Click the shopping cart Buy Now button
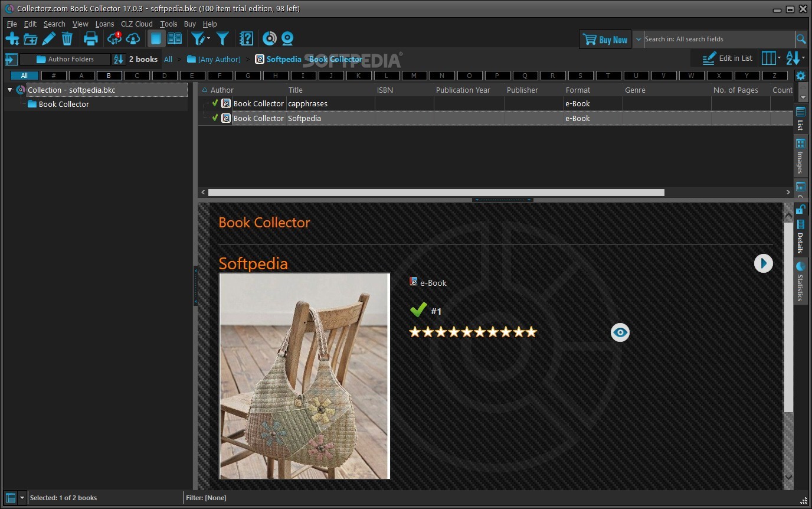This screenshot has height=509, width=812. pyautogui.click(x=605, y=40)
